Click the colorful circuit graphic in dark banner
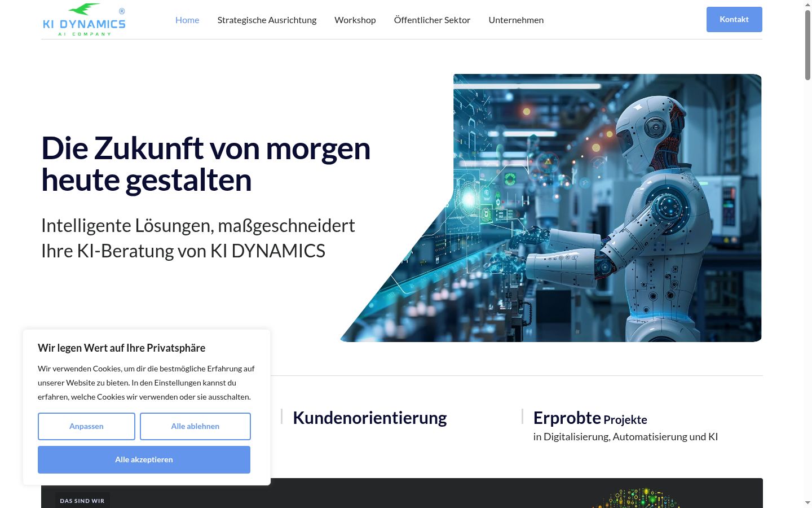 click(637, 498)
